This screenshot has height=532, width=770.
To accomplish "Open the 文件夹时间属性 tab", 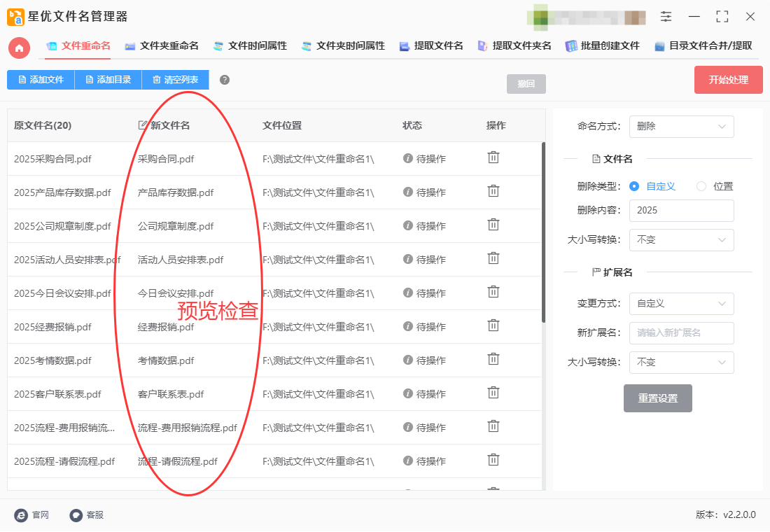I will (343, 46).
